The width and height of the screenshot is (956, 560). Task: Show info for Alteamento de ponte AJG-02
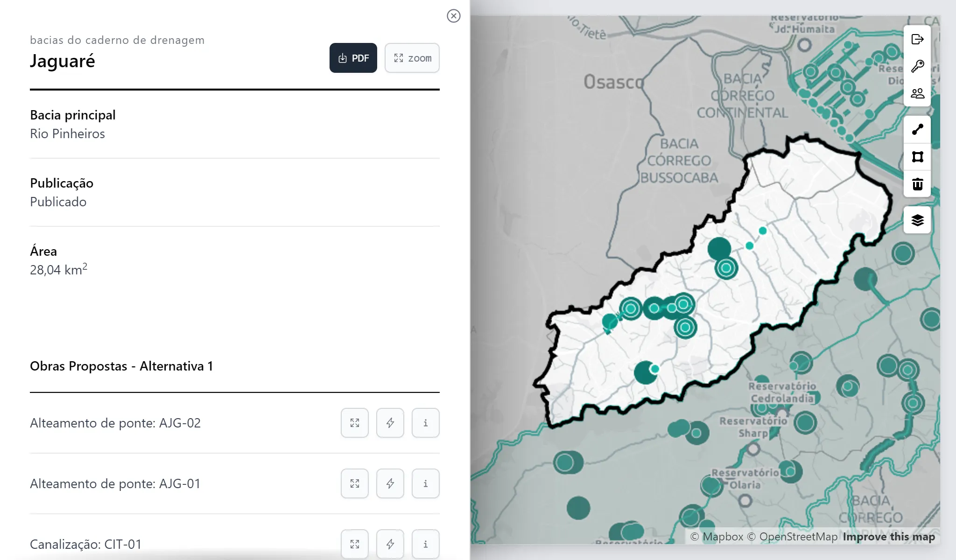click(426, 423)
